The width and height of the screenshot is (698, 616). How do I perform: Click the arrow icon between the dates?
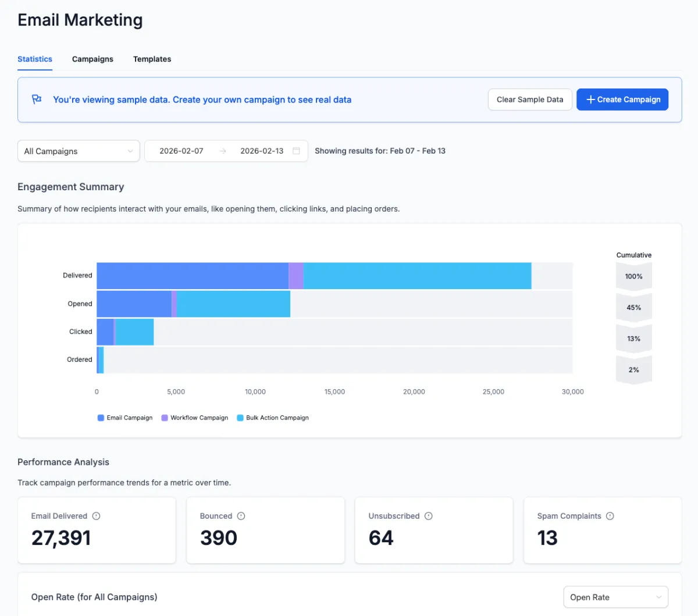click(223, 151)
